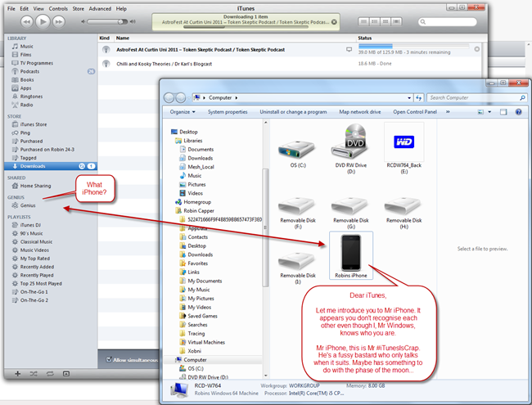
Task: Click the add playlist plus icon
Action: [17, 373]
